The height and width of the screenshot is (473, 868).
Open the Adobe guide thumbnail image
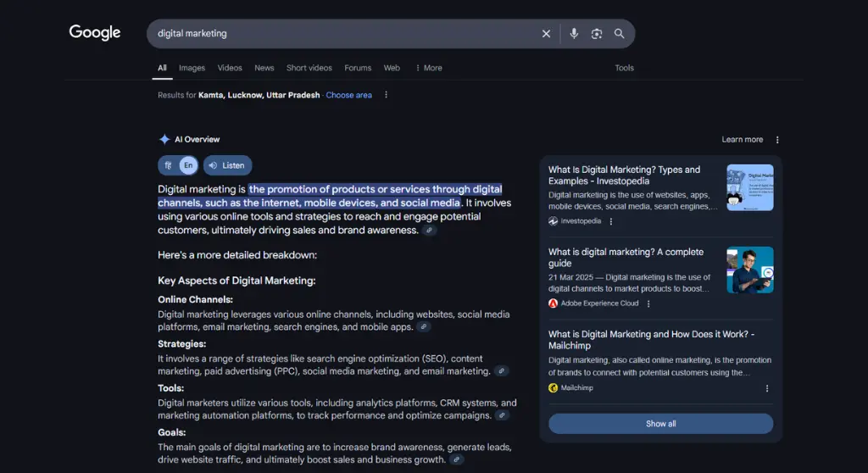click(x=749, y=270)
